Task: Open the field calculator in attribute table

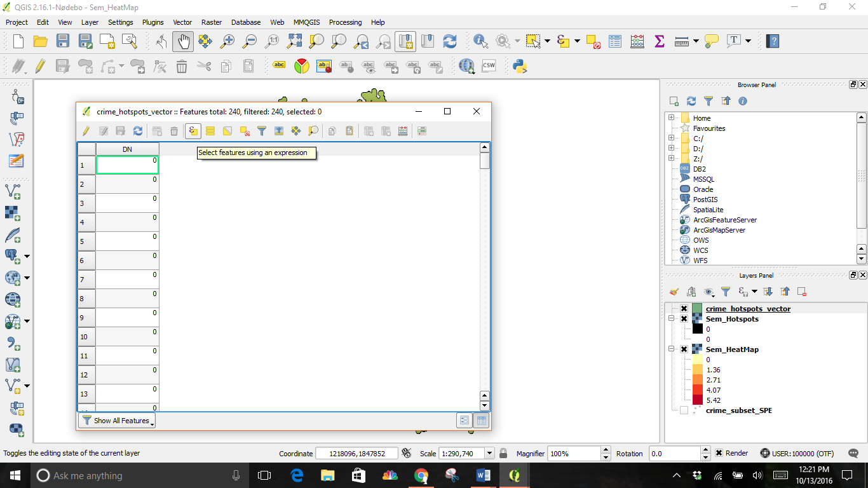Action: (x=402, y=131)
